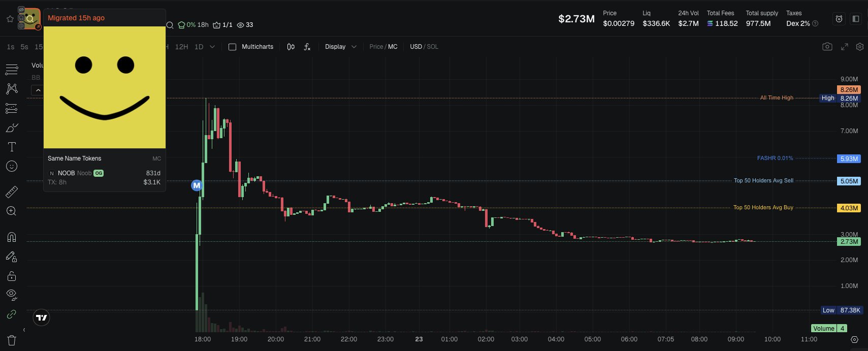Toggle visibility of all drawings
Viewport: 868px width, 351px height.
coord(12,295)
